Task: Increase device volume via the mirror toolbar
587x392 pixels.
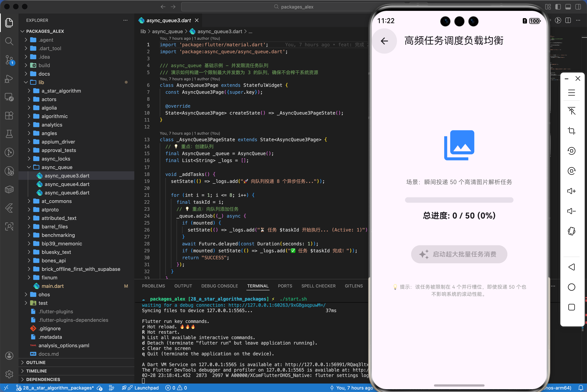Action: tap(572, 191)
